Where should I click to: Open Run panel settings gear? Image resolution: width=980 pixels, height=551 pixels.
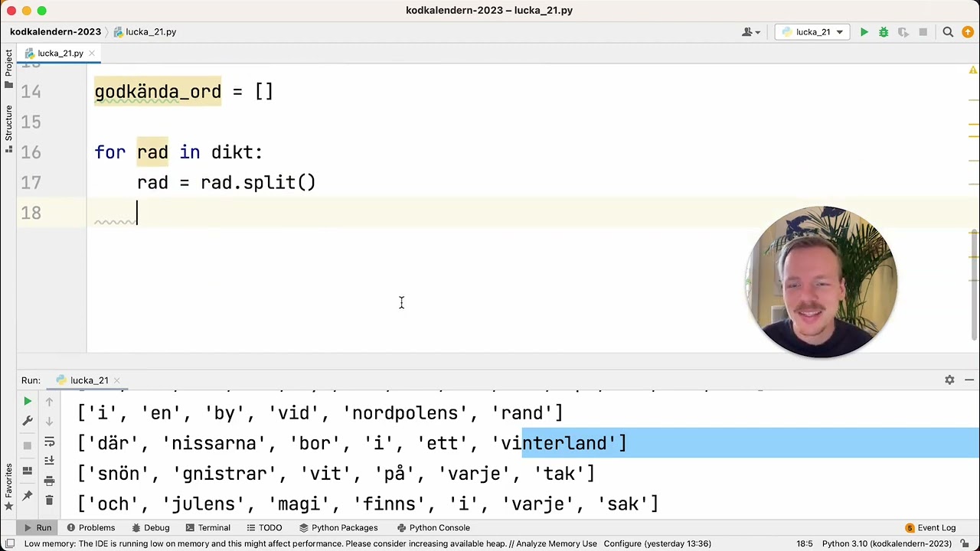(949, 380)
